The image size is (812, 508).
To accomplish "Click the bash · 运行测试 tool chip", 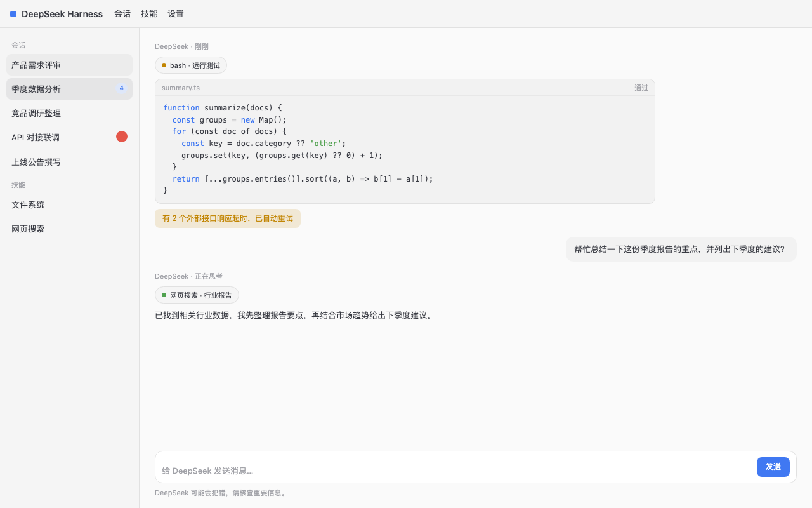I will point(191,65).
